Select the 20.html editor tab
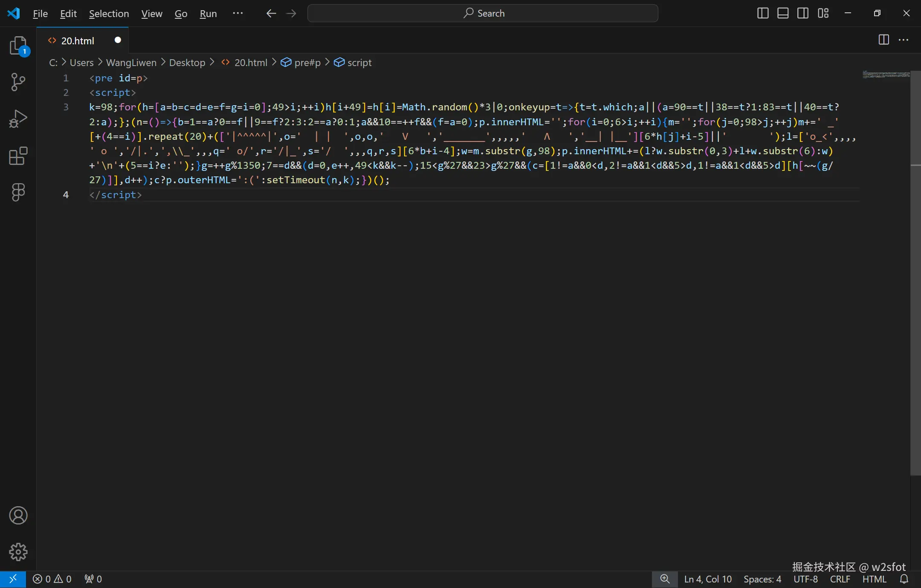The image size is (921, 588). point(78,40)
